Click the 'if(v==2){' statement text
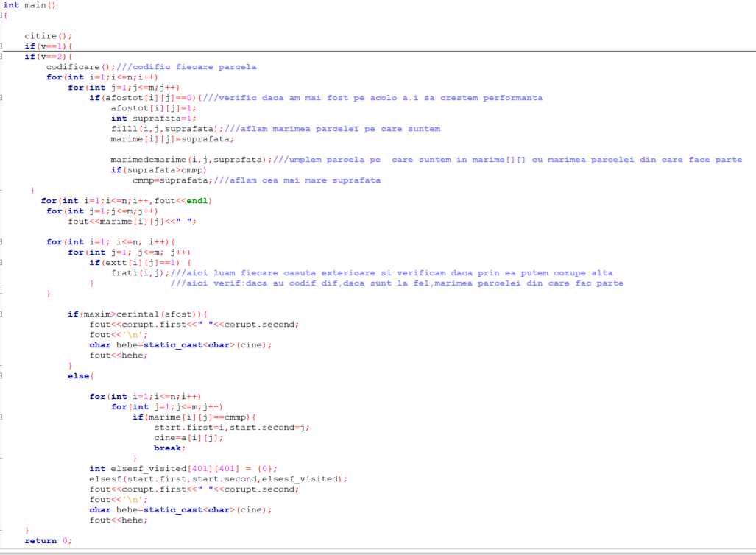The image size is (756, 555). tap(48, 57)
